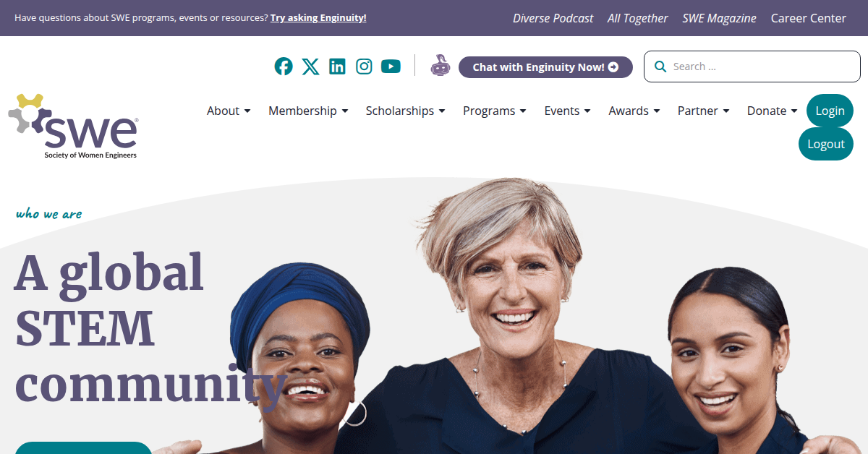
Task: Open the LinkedIn social icon
Action: pos(337,67)
